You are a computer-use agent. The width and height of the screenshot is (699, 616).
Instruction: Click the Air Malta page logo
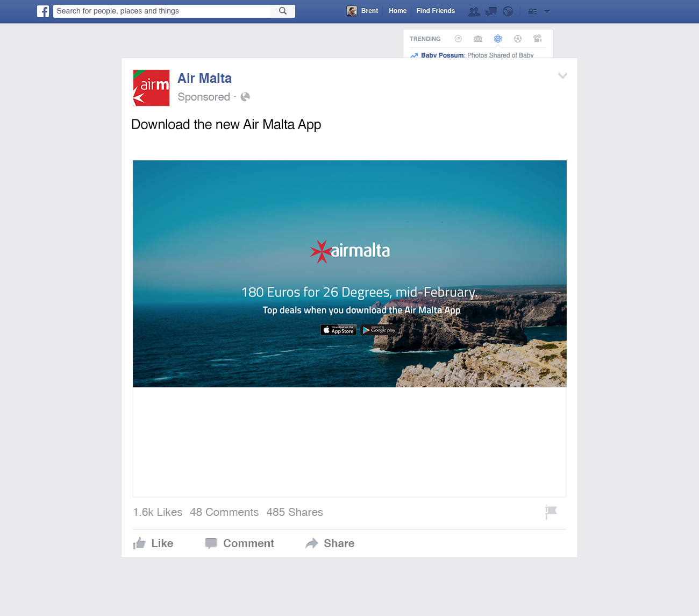pos(152,88)
